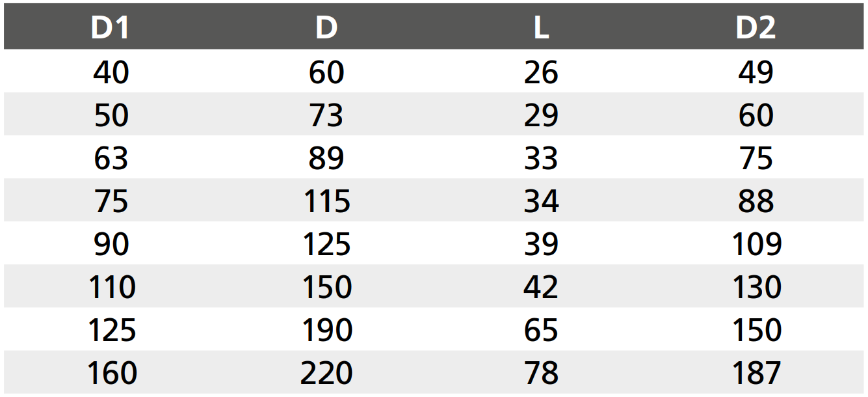Click the D2 column header
This screenshot has height=397, width=868.
coord(756,28)
